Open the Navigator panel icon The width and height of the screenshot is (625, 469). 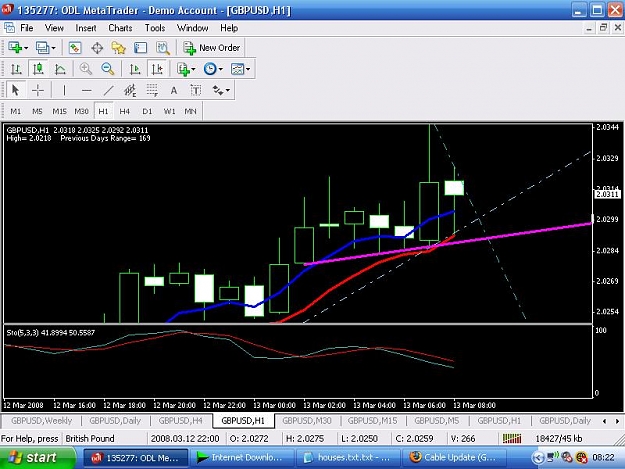click(x=118, y=48)
